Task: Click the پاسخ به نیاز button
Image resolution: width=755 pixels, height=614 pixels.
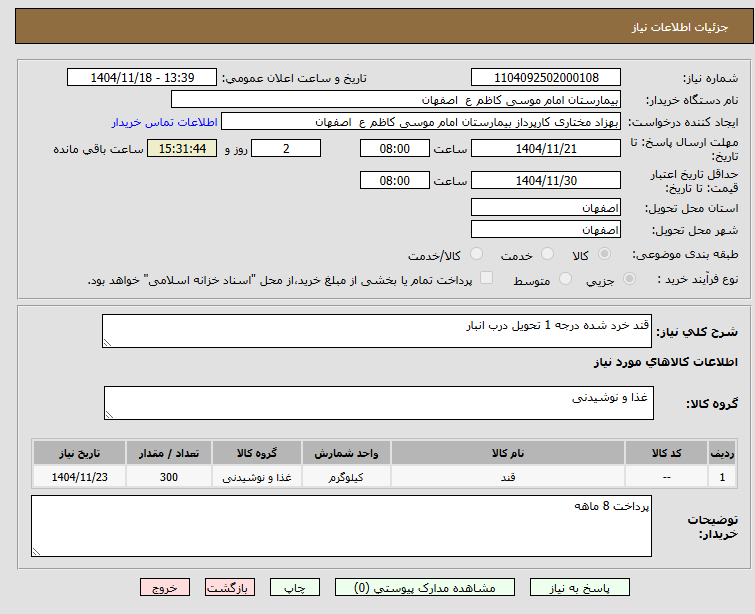Action: pyautogui.click(x=580, y=588)
